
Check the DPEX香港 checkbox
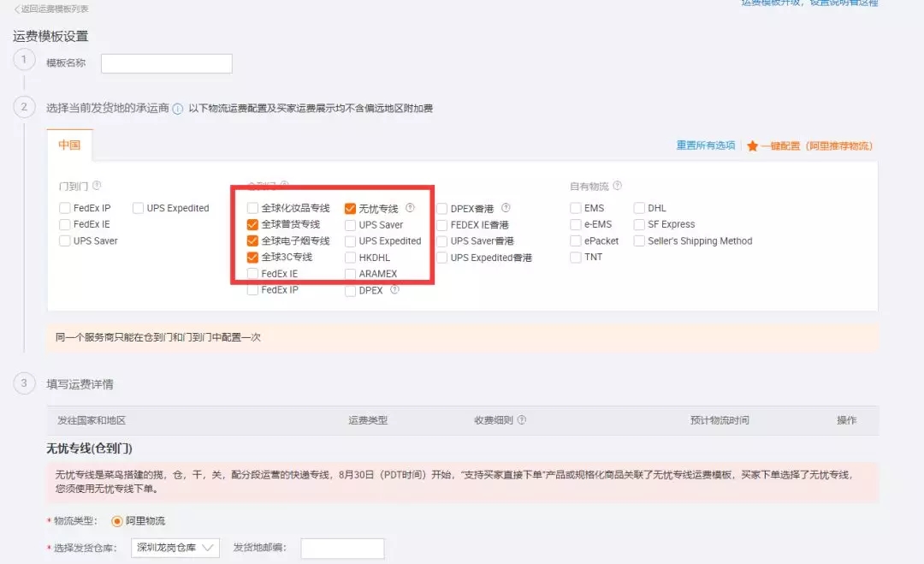point(442,209)
